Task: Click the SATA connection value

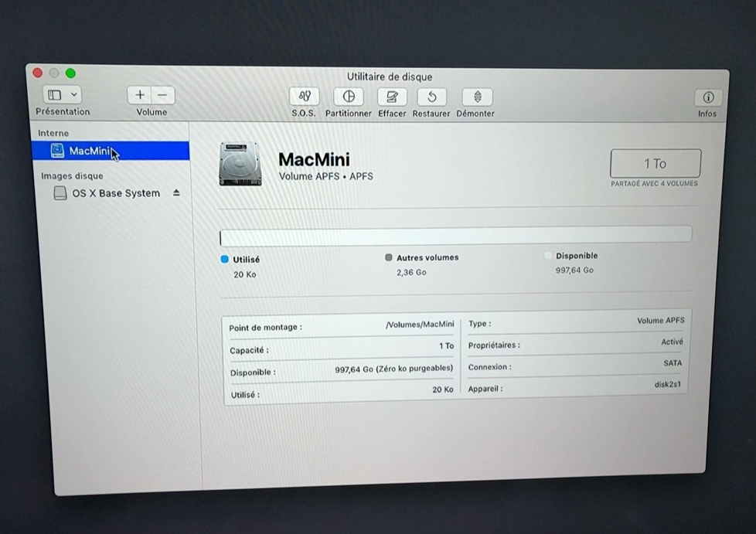Action: coord(673,363)
